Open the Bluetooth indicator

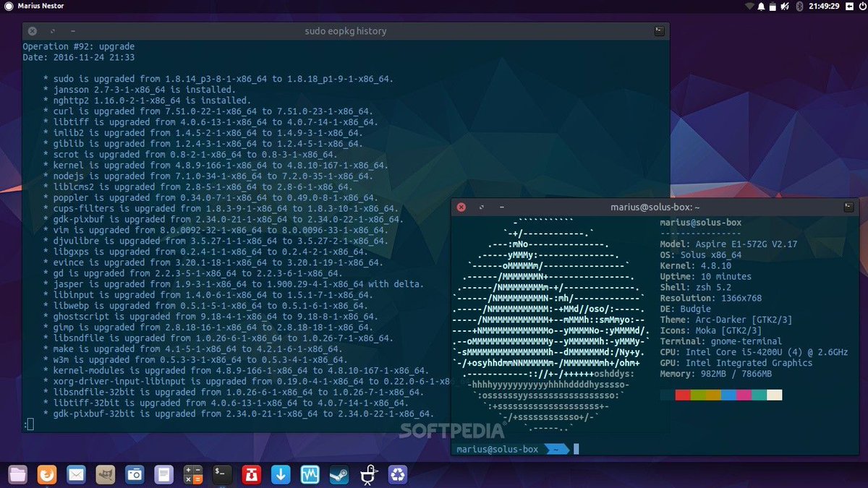(x=800, y=7)
